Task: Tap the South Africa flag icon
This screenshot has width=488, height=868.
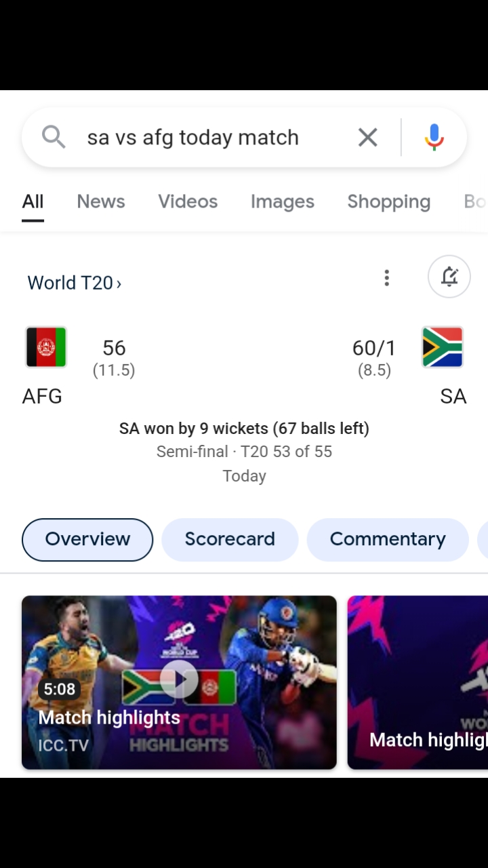Action: point(442,347)
